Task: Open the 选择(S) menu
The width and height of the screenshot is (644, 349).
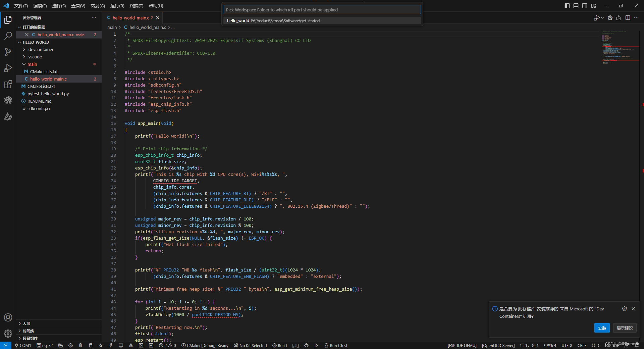Action: (59, 6)
